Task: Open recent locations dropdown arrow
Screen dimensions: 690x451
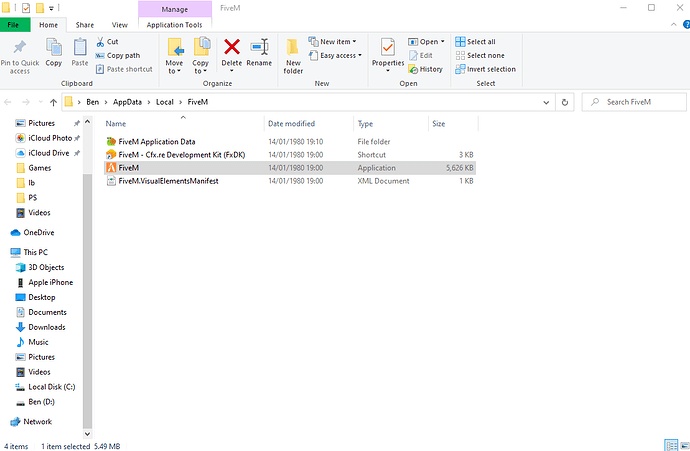Action: [40, 102]
